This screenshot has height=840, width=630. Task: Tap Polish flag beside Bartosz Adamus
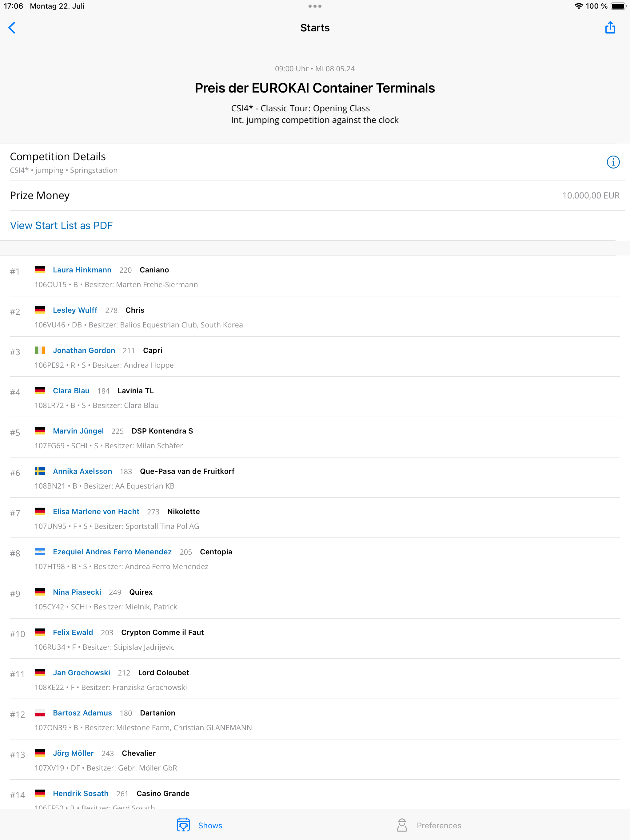(x=40, y=712)
